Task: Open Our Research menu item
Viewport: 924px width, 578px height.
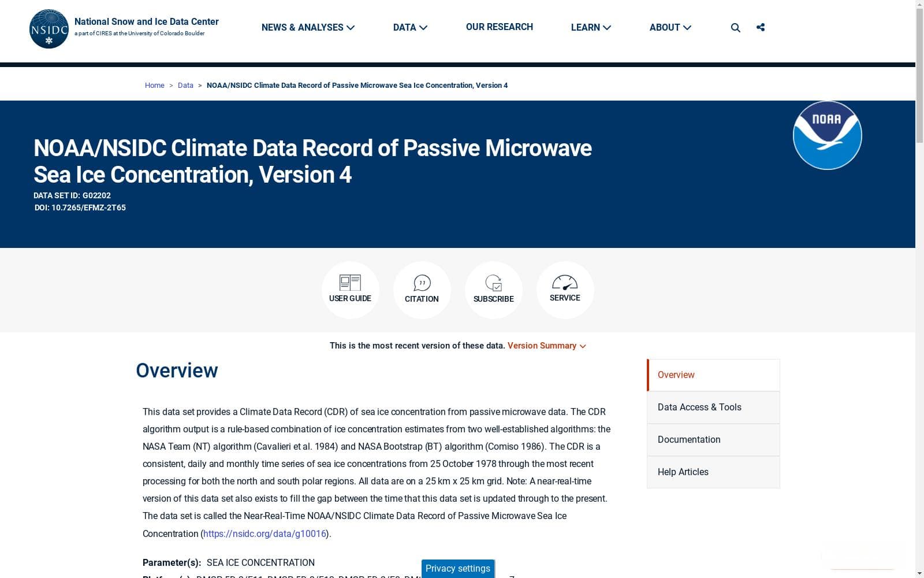Action: coord(500,27)
